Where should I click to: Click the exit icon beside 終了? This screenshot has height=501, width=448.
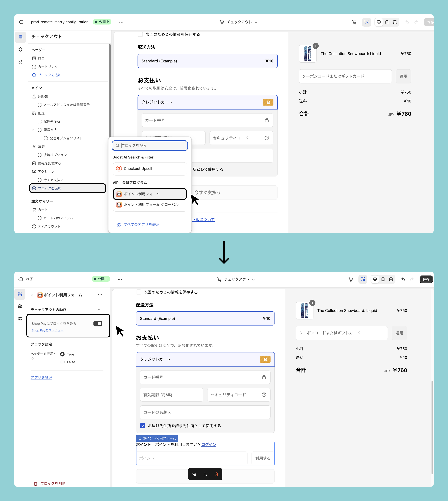(20, 279)
